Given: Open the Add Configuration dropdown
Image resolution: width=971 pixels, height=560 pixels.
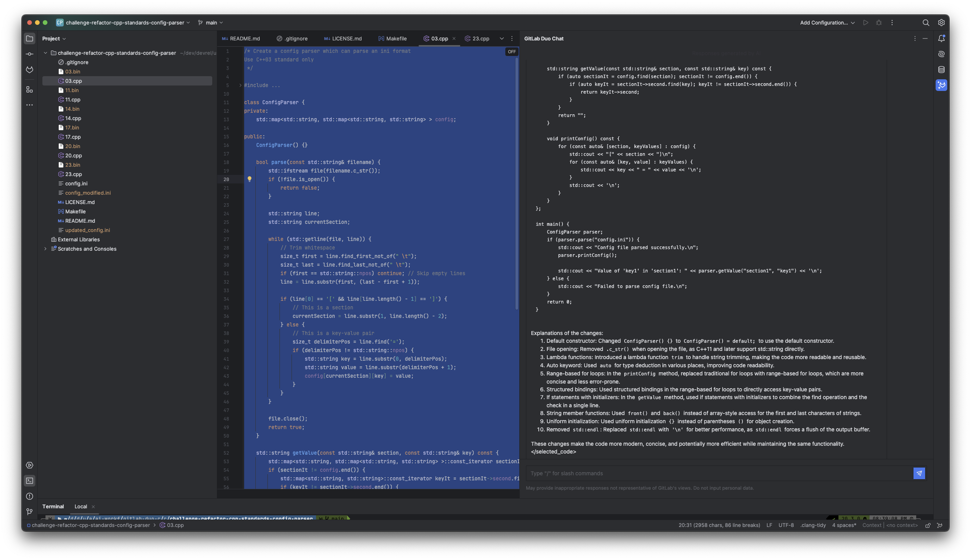Looking at the screenshot, I should (x=827, y=23).
